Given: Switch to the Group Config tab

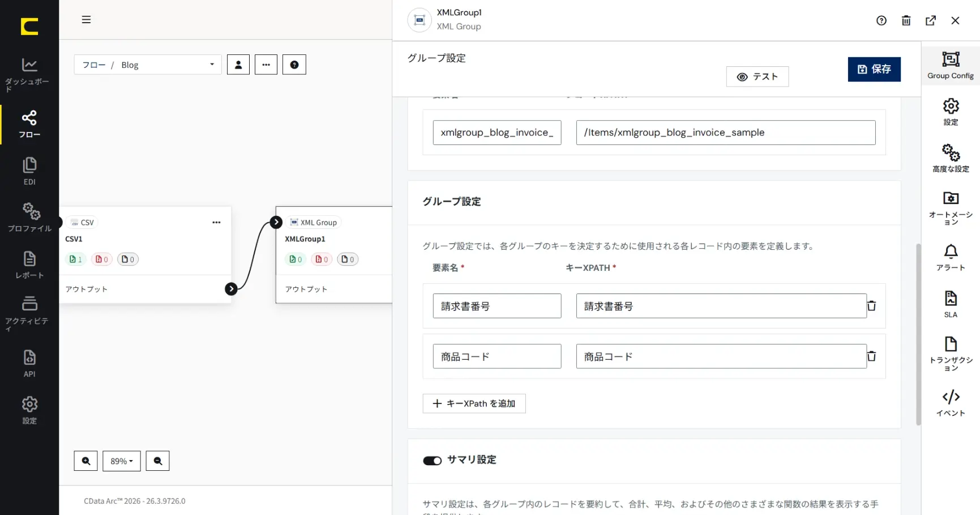Looking at the screenshot, I should pyautogui.click(x=951, y=65).
